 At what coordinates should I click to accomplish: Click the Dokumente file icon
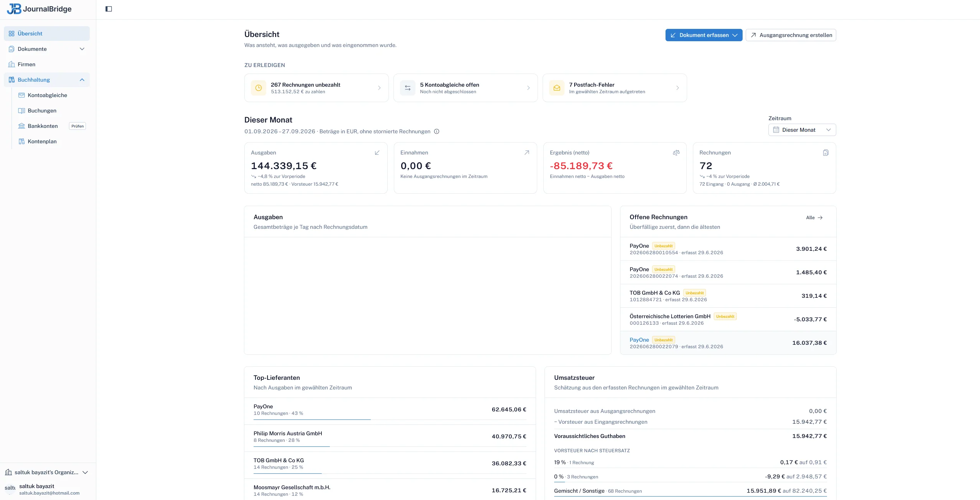click(12, 49)
